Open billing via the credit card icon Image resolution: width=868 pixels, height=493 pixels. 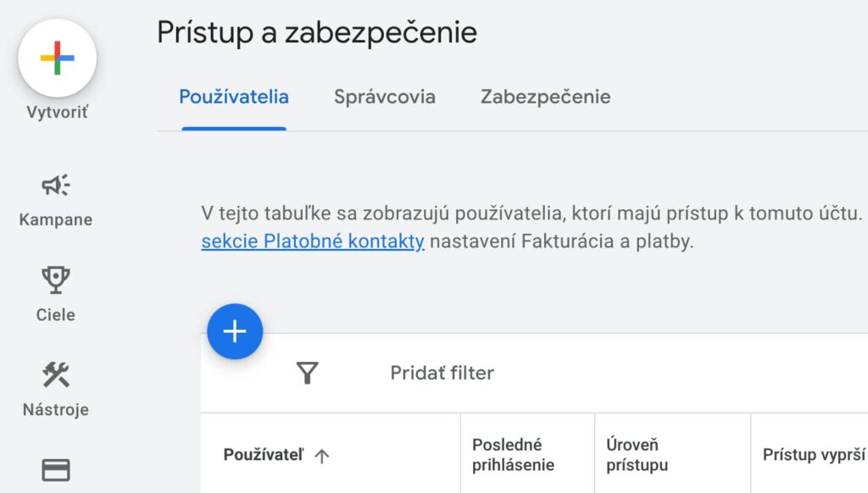pyautogui.click(x=56, y=470)
